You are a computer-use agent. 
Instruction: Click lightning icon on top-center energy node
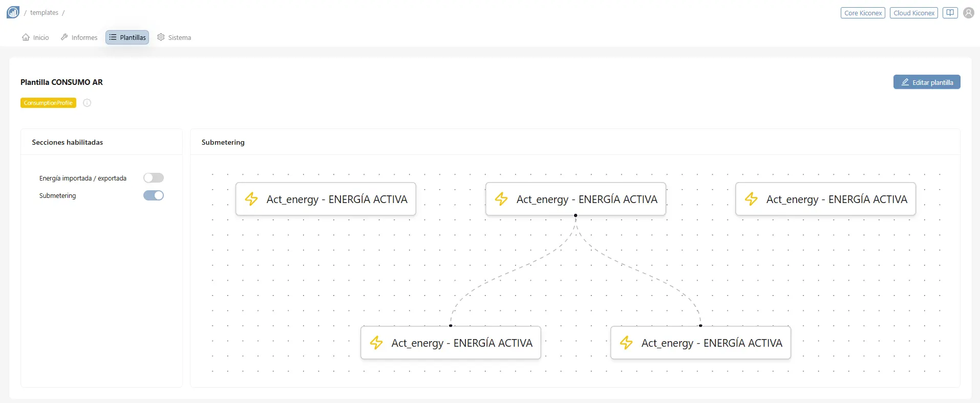501,199
